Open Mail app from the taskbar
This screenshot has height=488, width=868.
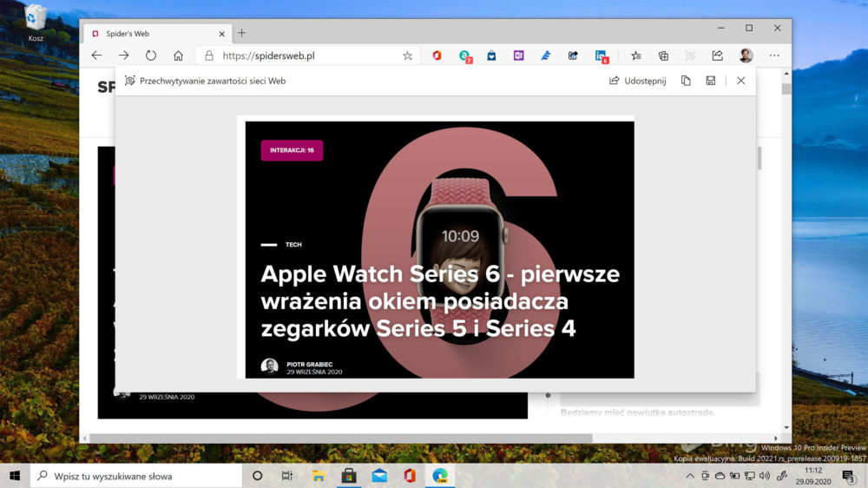point(379,476)
